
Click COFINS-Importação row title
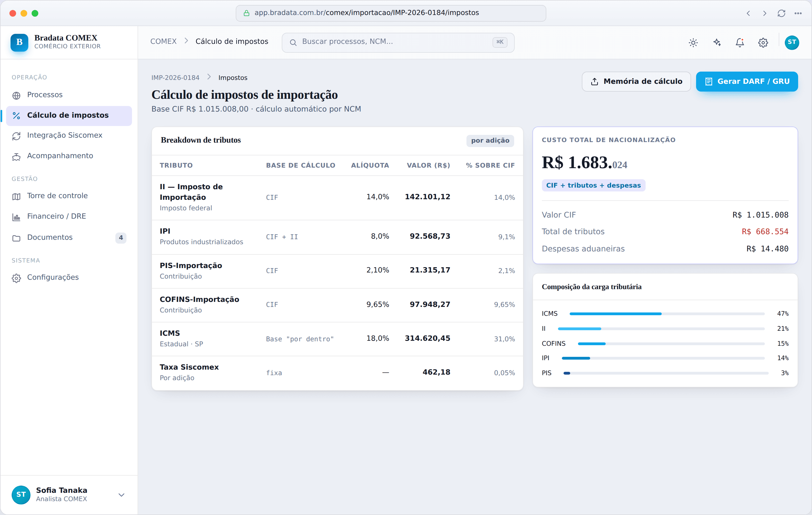199,299
